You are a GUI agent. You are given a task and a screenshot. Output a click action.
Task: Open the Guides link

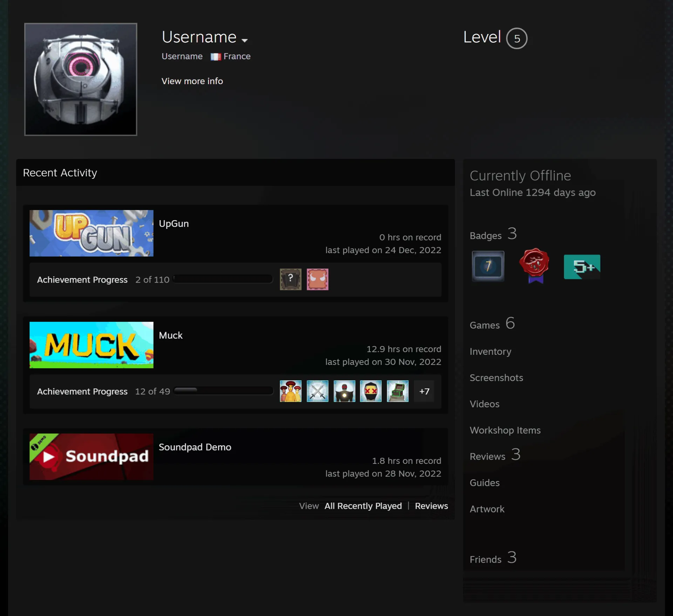tap(484, 483)
